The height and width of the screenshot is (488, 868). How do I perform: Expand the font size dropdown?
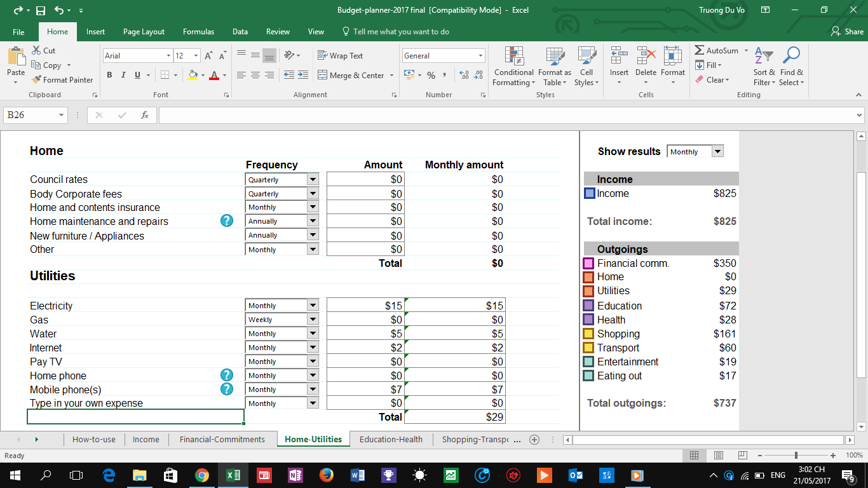point(196,56)
